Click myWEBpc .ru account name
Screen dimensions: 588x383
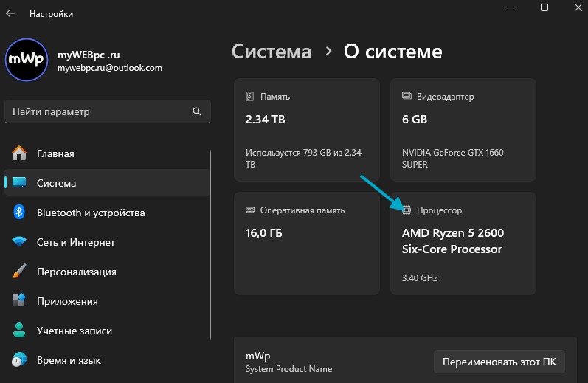coord(89,55)
